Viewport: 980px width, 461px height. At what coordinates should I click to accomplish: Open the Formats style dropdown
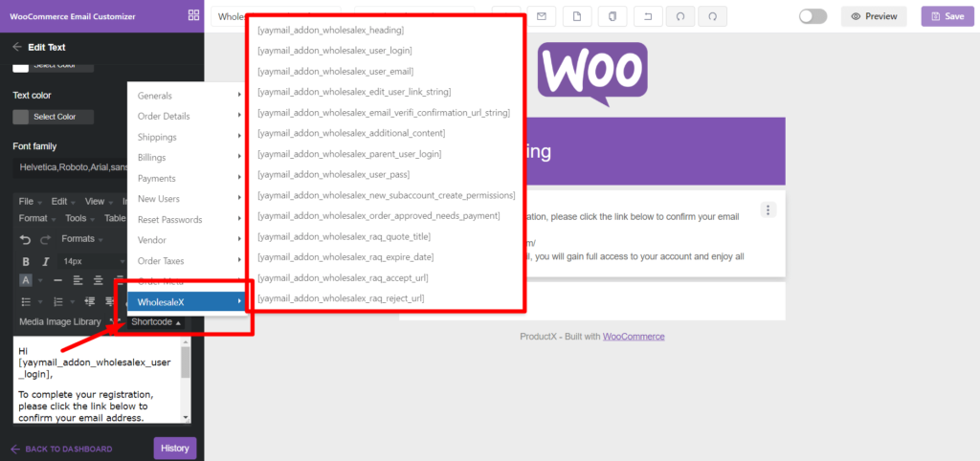[x=81, y=239]
